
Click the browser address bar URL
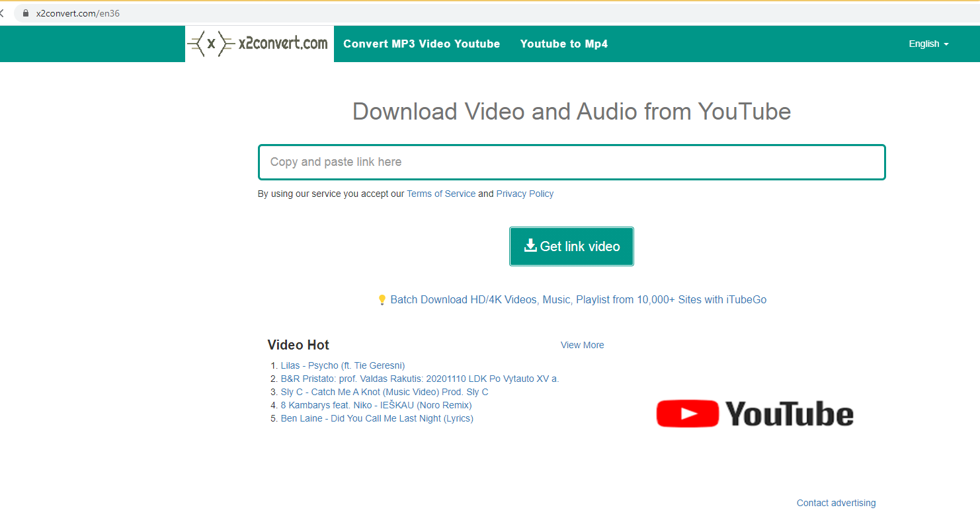pyautogui.click(x=78, y=13)
